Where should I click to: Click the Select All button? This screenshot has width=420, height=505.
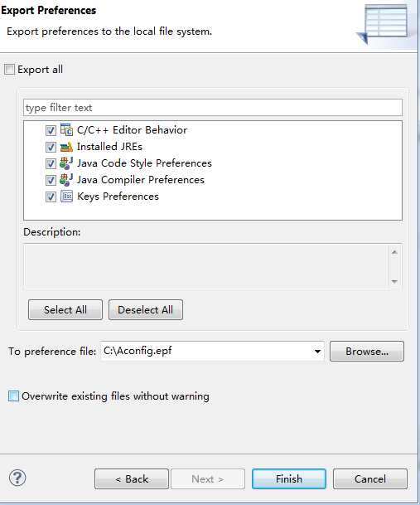[65, 309]
